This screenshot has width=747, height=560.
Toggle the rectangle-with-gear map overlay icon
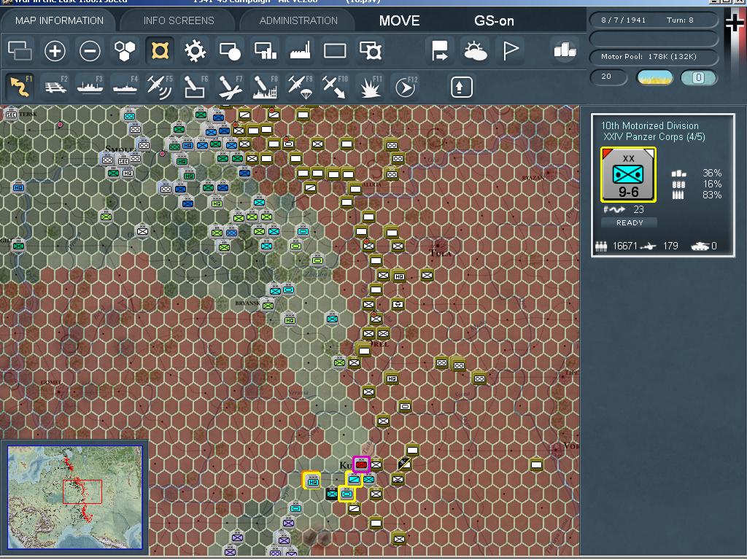pyautogui.click(x=371, y=50)
